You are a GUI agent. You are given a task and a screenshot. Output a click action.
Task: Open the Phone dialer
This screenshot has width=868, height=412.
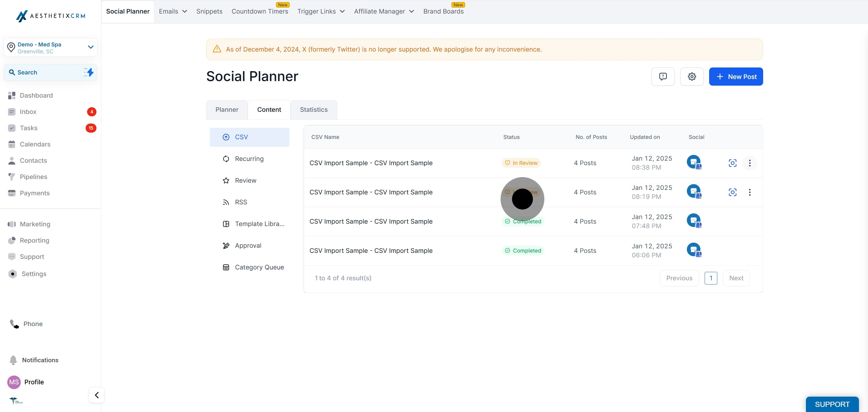click(26, 324)
